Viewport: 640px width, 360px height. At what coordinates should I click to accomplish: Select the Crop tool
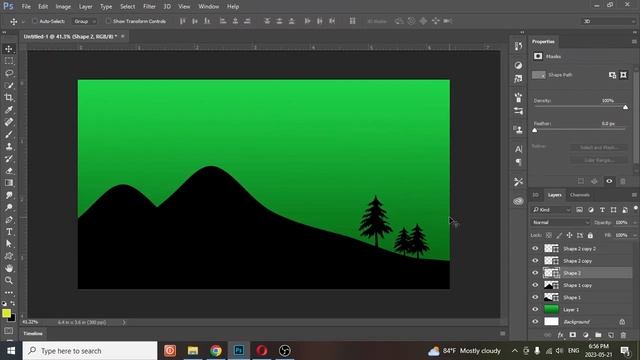point(9,98)
